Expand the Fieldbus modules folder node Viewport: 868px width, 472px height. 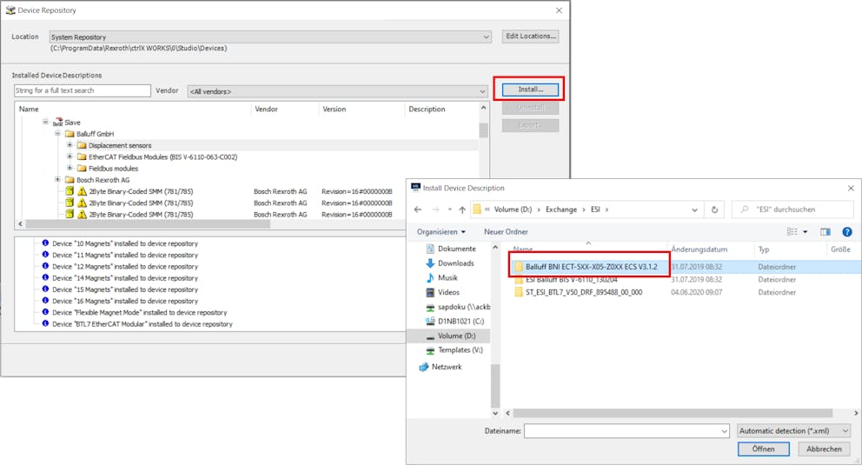point(70,168)
